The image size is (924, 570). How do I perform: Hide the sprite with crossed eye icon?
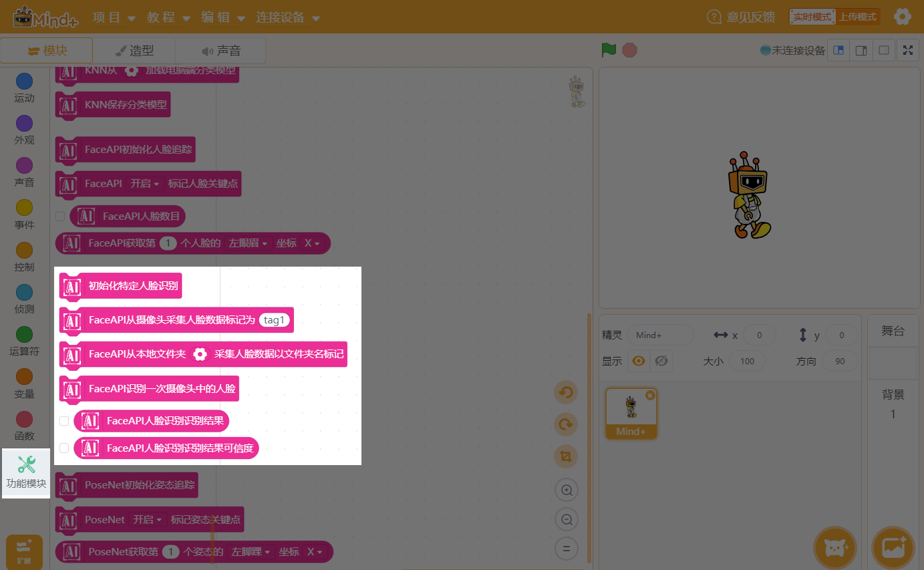pos(661,362)
